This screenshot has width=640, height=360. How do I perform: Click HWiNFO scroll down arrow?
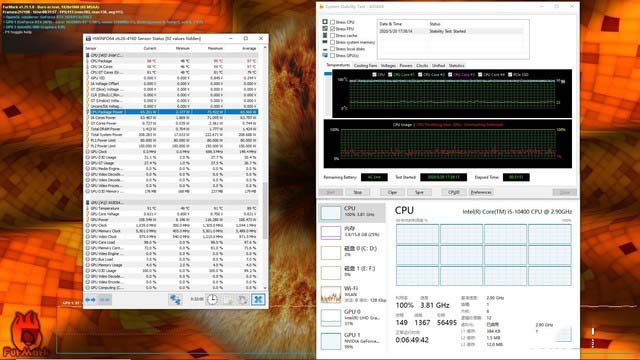click(265, 288)
